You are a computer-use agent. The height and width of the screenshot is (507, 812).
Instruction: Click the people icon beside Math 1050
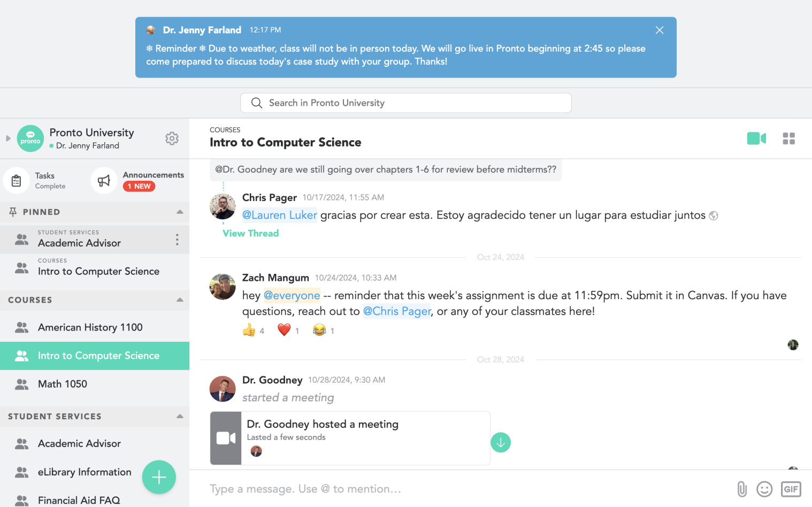coord(22,384)
